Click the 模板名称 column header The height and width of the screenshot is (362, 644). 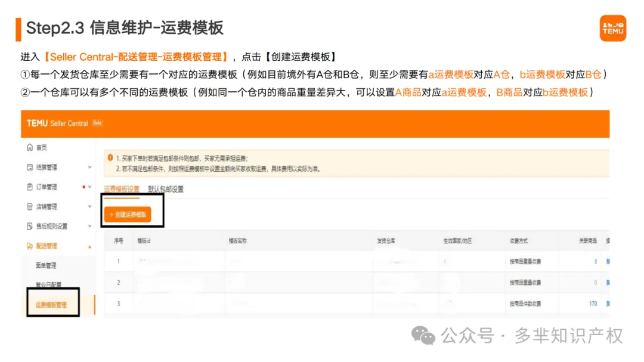(238, 241)
